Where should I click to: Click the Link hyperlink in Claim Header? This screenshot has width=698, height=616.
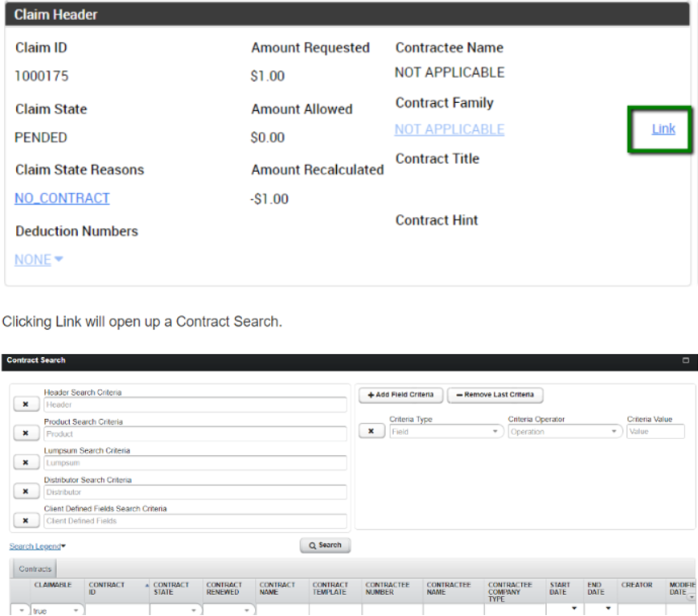(x=663, y=129)
